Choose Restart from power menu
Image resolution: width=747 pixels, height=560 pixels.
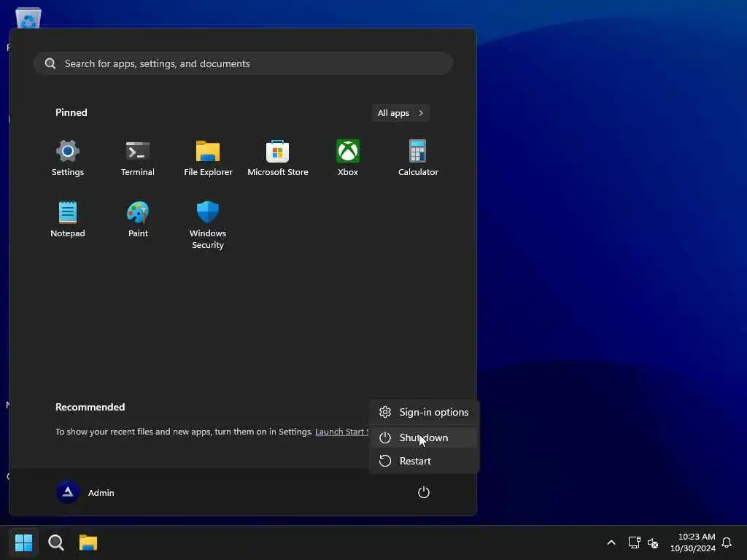point(424,461)
